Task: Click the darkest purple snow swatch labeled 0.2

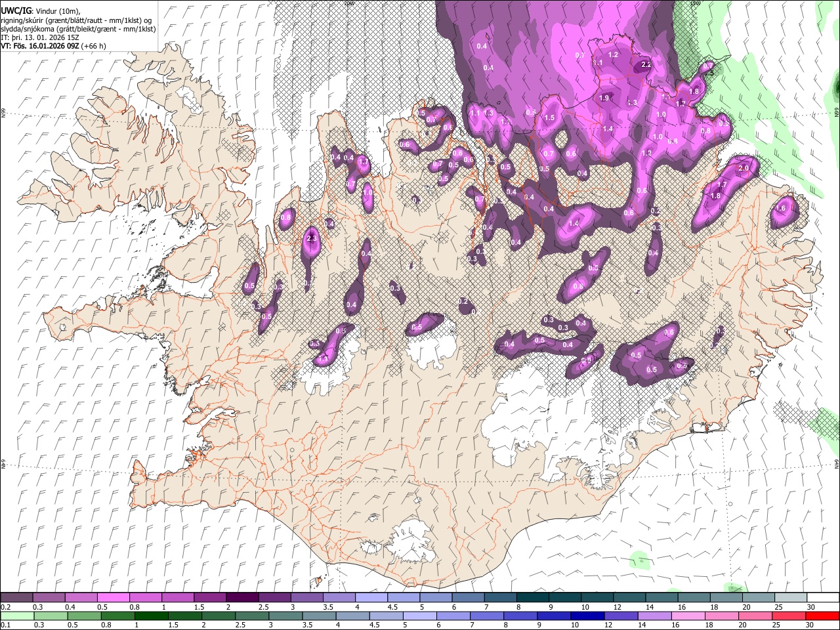Action: (16, 598)
